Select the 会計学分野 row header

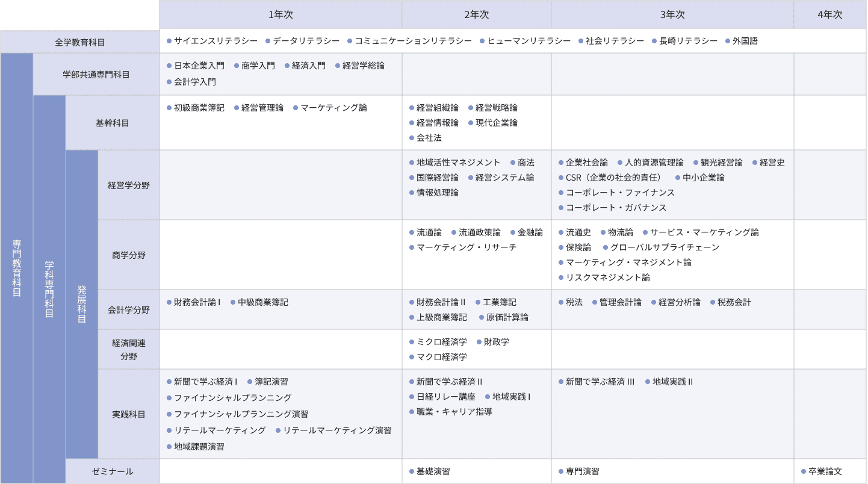pyautogui.click(x=129, y=309)
